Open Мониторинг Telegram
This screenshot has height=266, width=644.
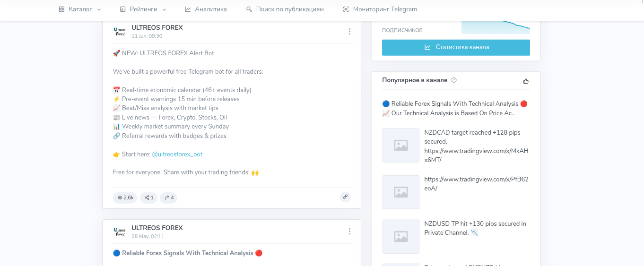pos(380,9)
